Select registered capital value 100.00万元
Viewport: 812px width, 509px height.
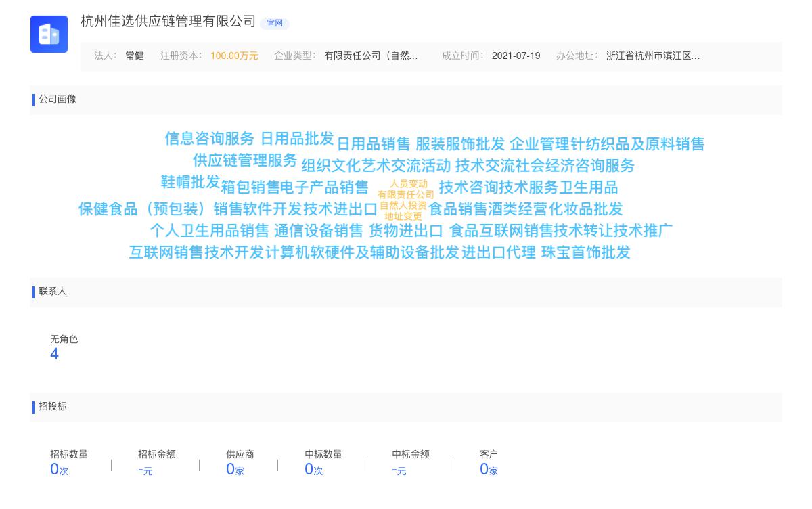coord(234,56)
